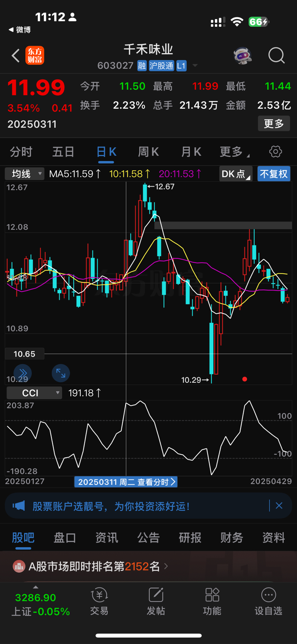This screenshot has width=297, height=644.
Task: Switch to 周K chart tab
Action: click(x=148, y=152)
